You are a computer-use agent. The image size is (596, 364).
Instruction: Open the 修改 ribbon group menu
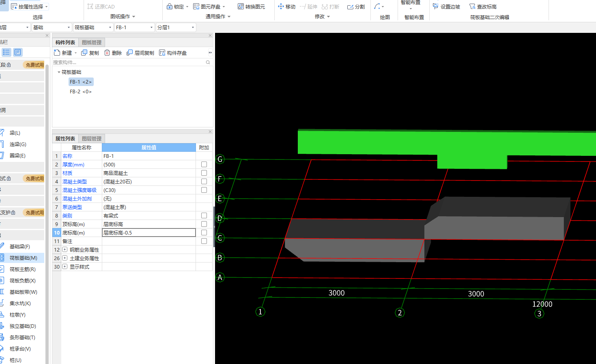click(x=322, y=17)
